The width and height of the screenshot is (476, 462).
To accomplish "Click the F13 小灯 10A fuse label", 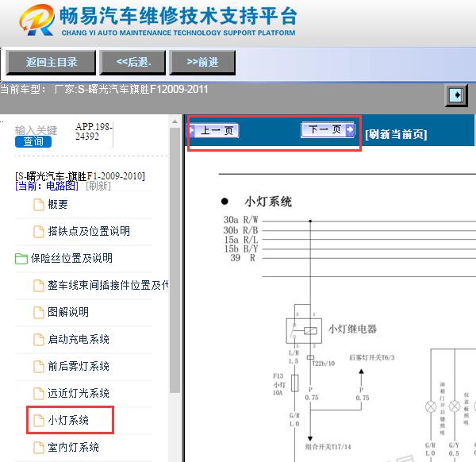I will point(278,384).
